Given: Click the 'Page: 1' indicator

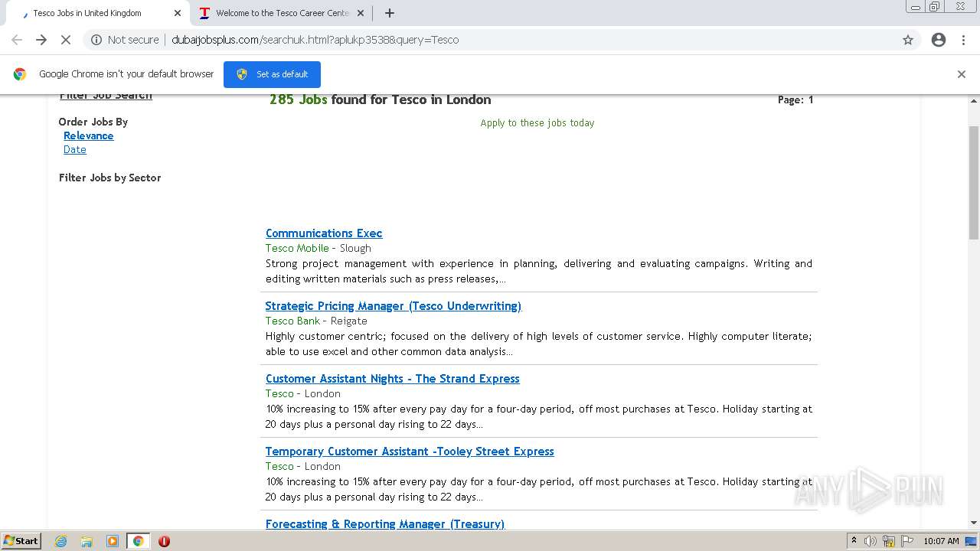Looking at the screenshot, I should pyautogui.click(x=795, y=99).
